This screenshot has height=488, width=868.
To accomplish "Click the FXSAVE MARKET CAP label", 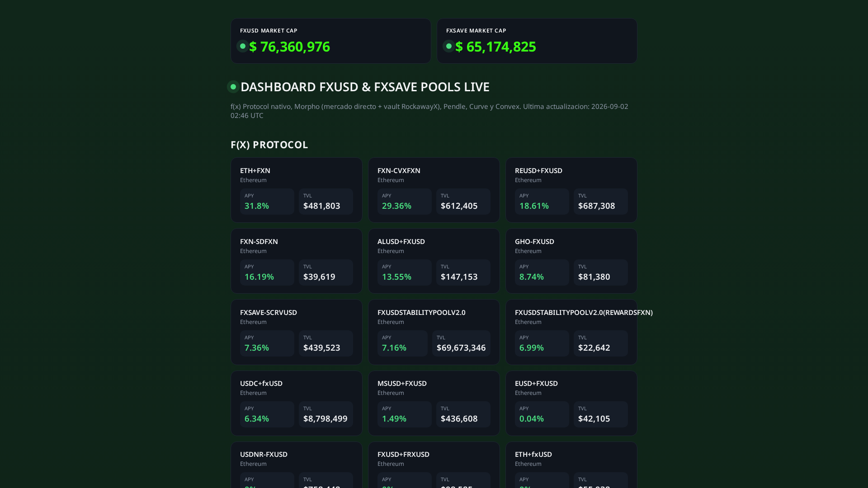I will pyautogui.click(x=476, y=31).
